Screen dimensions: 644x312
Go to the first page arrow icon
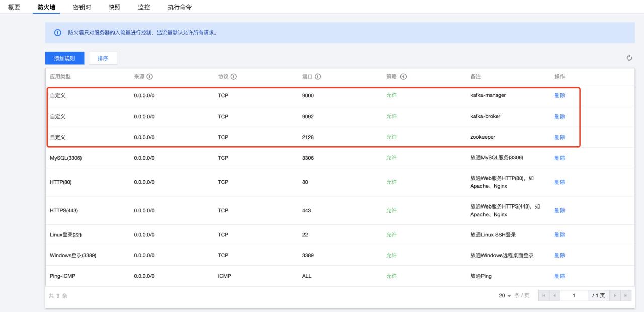[x=543, y=296]
